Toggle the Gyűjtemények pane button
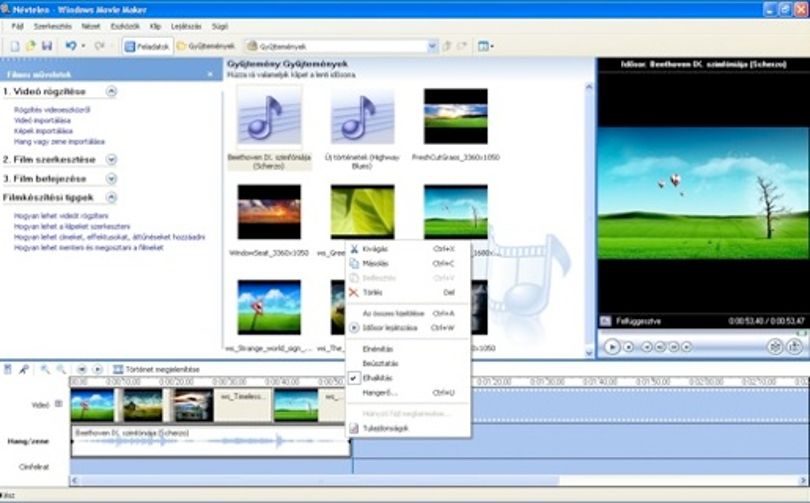810x503 pixels. [206, 46]
